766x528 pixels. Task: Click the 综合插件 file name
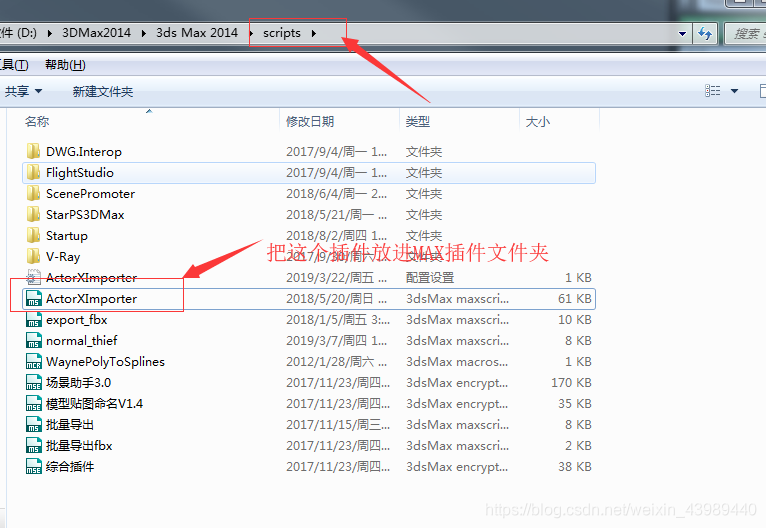pyautogui.click(x=70, y=466)
